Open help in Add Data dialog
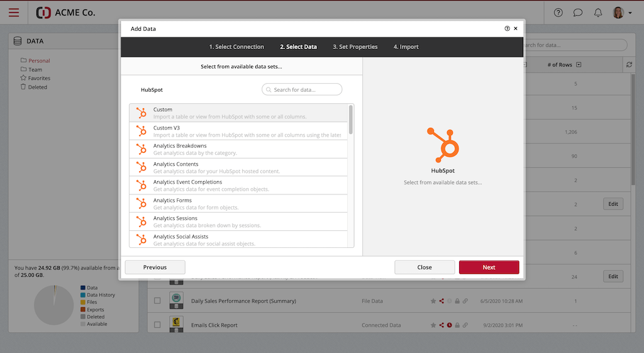This screenshot has height=353, width=644. click(508, 28)
